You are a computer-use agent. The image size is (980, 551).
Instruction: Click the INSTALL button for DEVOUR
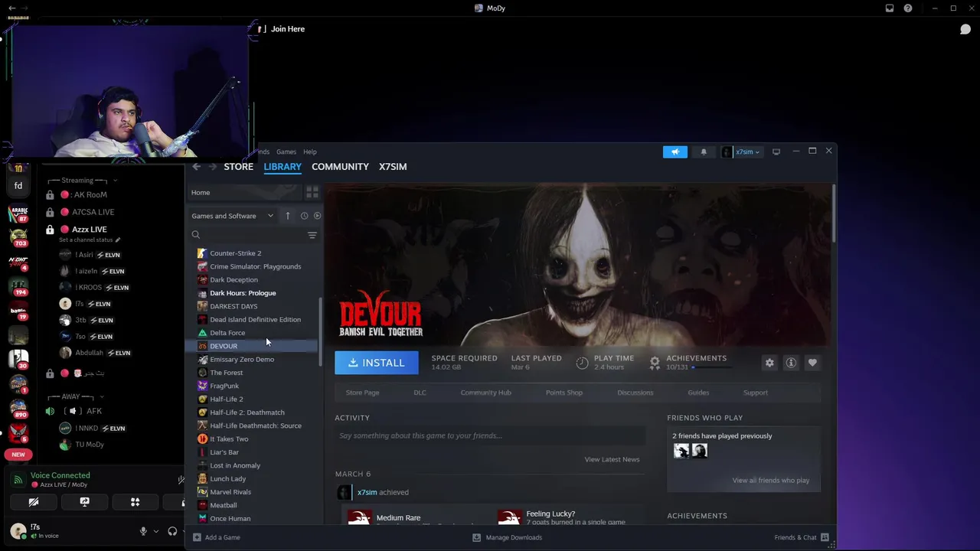tap(377, 363)
